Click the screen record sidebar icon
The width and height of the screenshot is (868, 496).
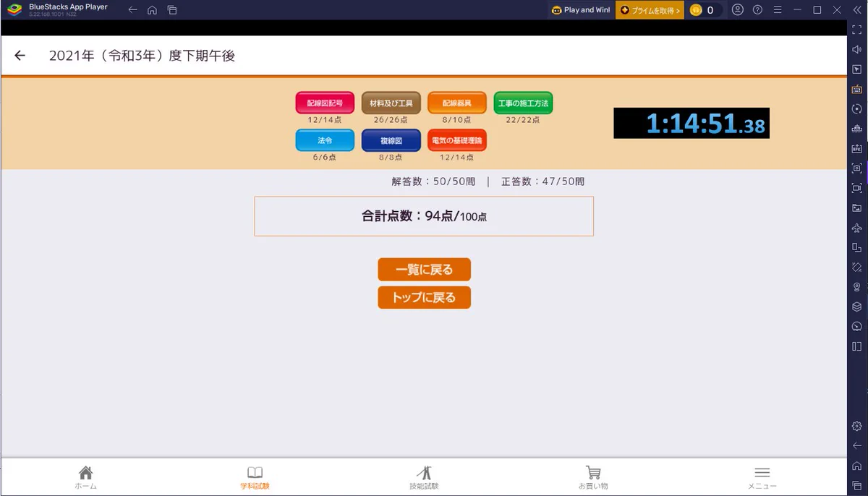(x=857, y=188)
